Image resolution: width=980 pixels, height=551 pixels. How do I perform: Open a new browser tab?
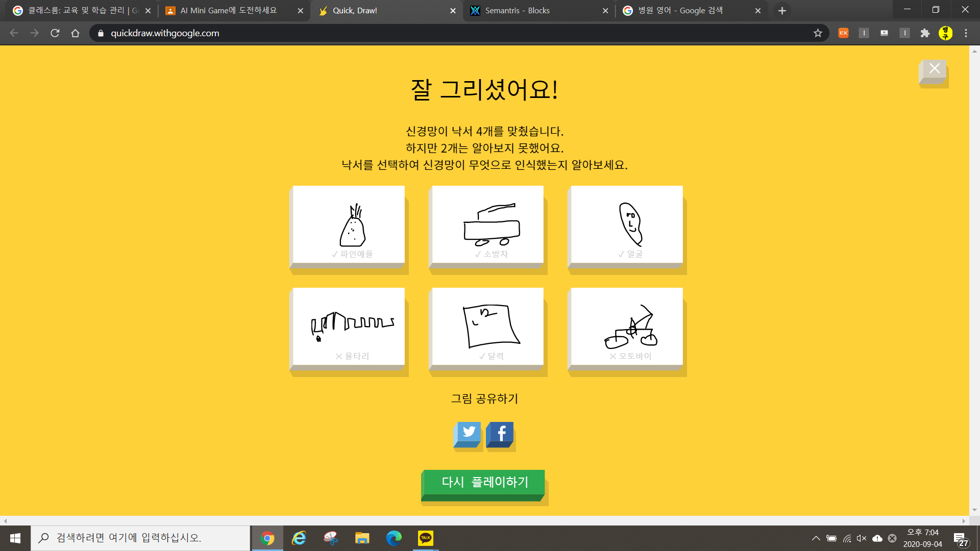pyautogui.click(x=782, y=11)
